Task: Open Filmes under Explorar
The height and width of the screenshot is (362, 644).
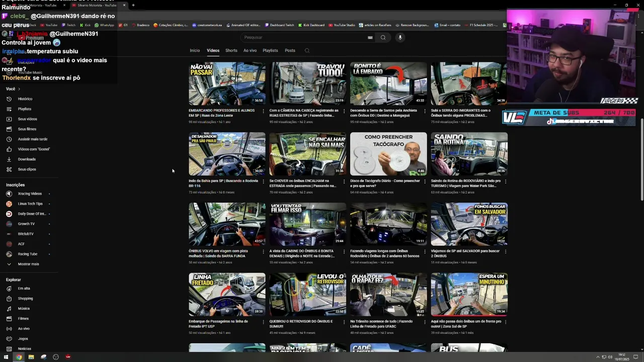Action: click(23, 319)
